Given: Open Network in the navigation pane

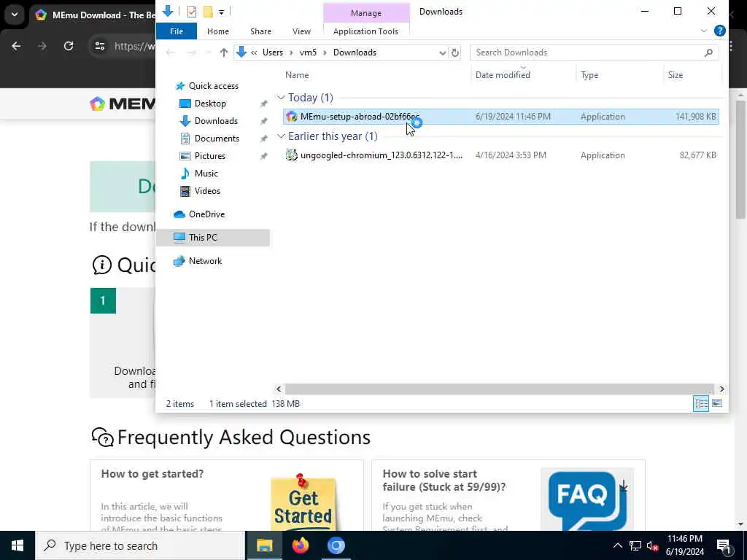Looking at the screenshot, I should pos(205,261).
